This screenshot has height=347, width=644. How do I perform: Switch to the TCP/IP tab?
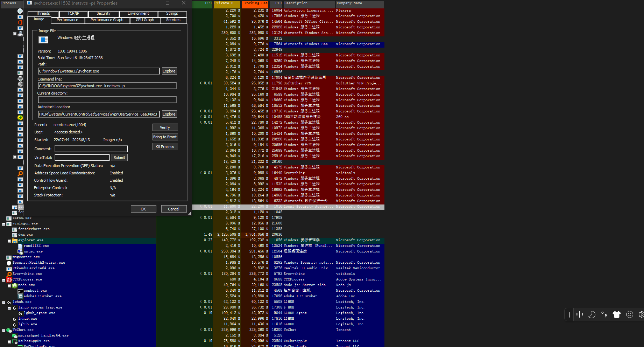point(73,13)
